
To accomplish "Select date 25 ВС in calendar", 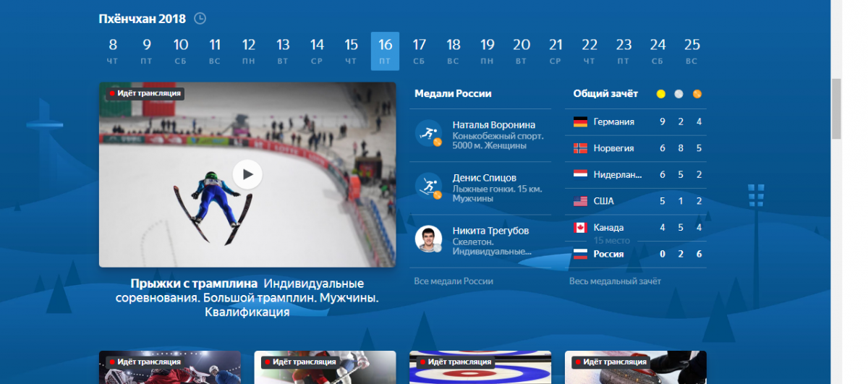I will 692,51.
